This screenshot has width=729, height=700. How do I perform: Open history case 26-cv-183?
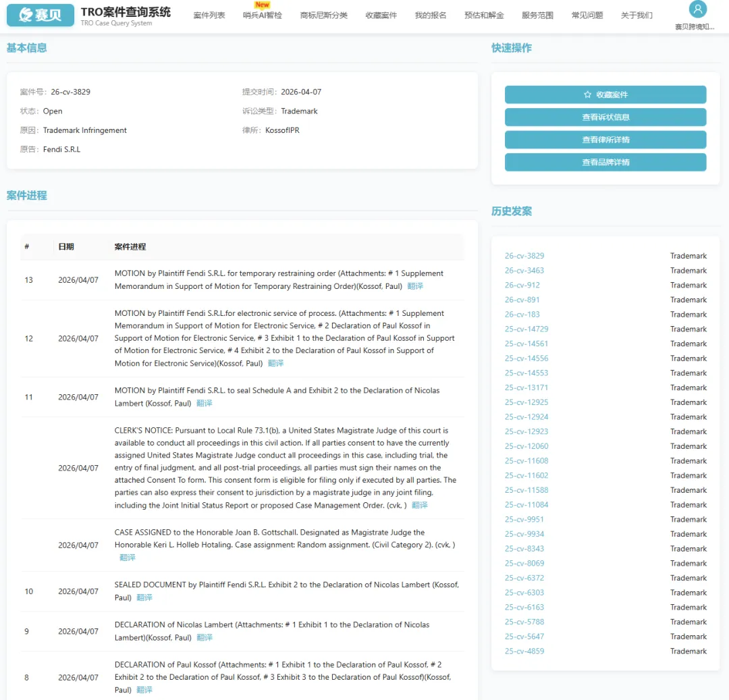[522, 315]
